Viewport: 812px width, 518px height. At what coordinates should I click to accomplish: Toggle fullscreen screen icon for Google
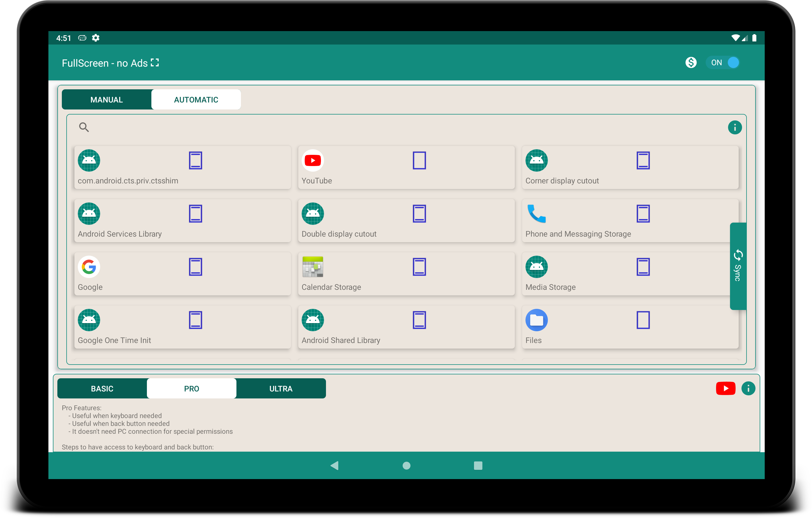(195, 267)
